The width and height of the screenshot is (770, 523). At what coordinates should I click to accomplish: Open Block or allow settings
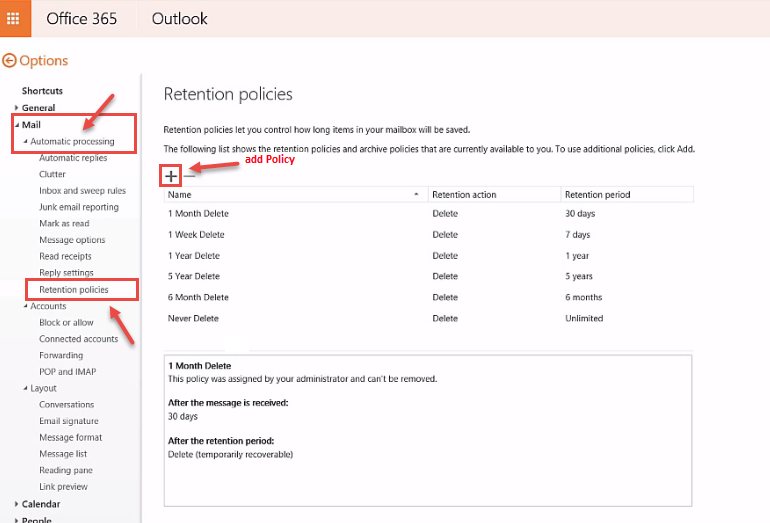click(x=66, y=323)
